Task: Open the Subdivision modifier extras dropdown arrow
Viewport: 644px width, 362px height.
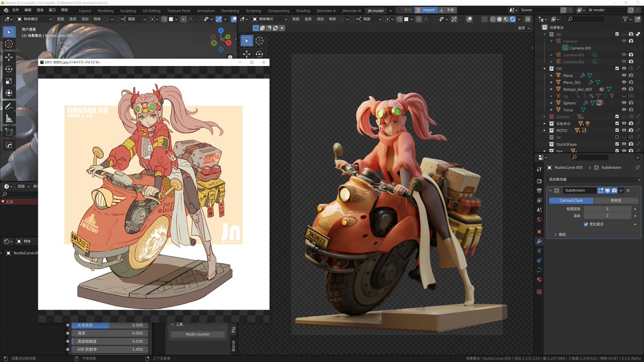Action: [x=621, y=190]
